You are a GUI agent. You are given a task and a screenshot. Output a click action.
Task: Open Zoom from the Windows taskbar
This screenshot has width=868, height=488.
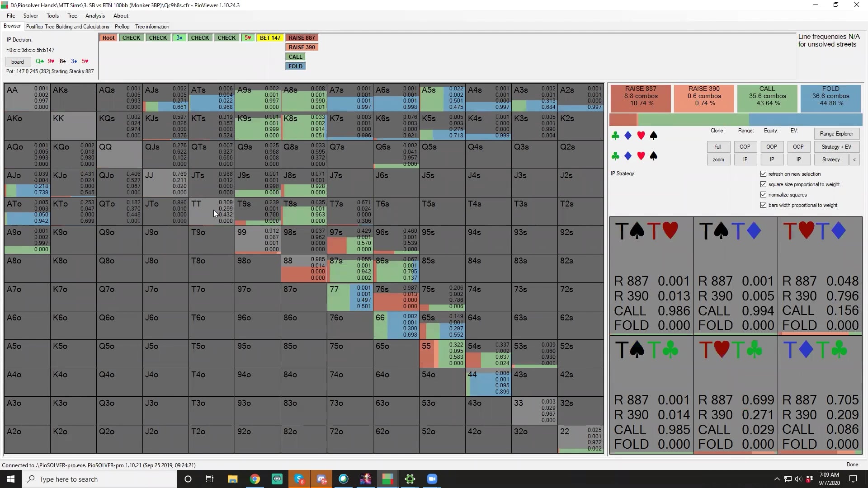[x=432, y=479]
